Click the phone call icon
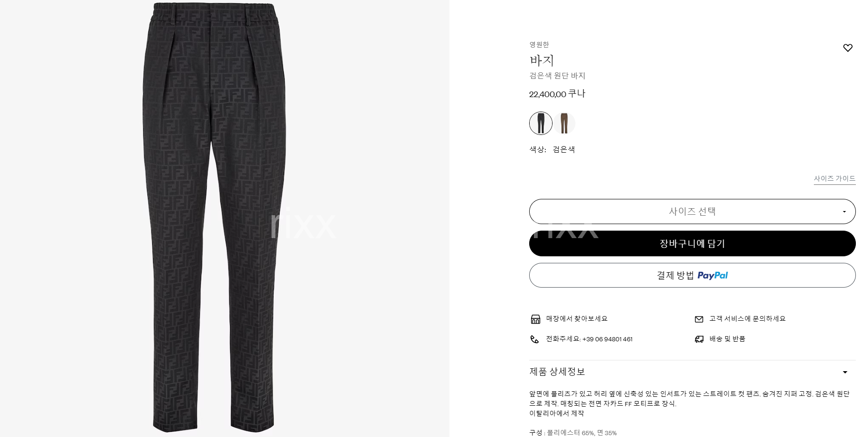This screenshot has width=868, height=437. (x=535, y=339)
